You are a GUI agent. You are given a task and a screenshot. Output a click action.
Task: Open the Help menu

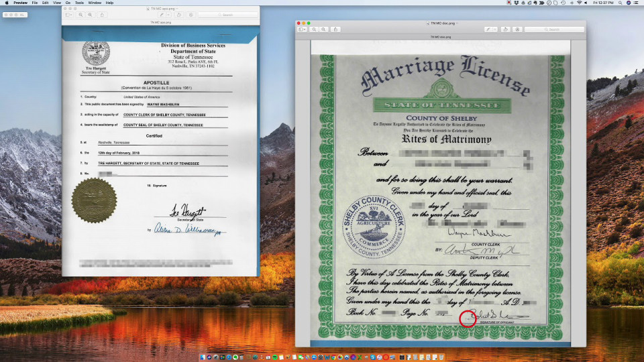tap(109, 3)
